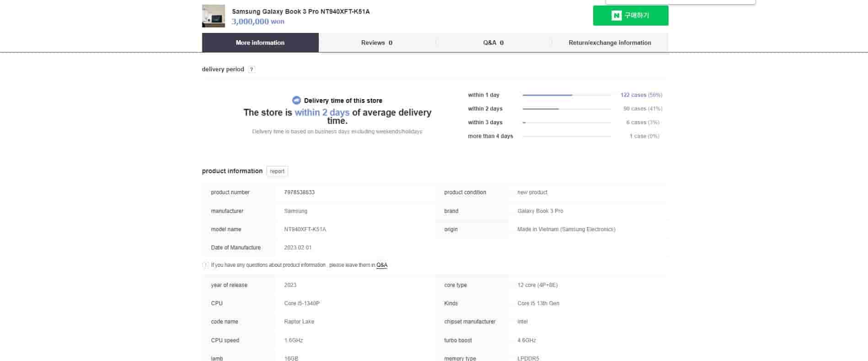Image resolution: width=868 pixels, height=361 pixels.
Task: Click the within 1 day progress bar
Action: tap(566, 95)
